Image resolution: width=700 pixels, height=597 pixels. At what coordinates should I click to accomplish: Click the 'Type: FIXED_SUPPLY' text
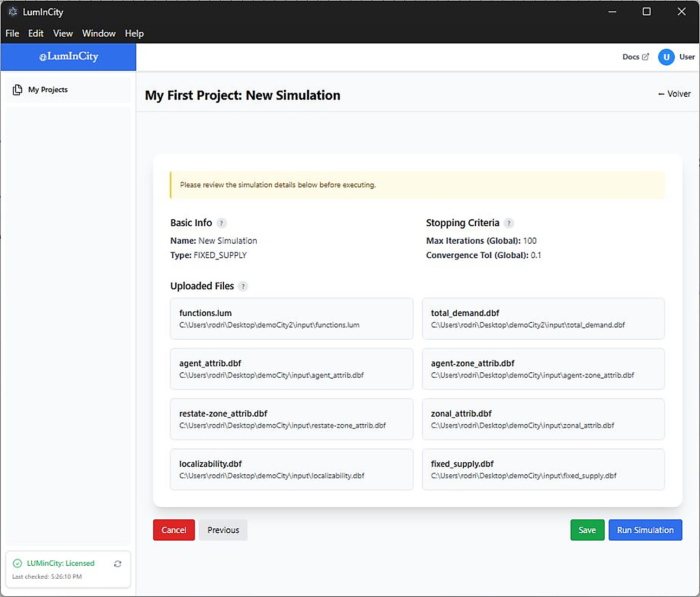208,255
